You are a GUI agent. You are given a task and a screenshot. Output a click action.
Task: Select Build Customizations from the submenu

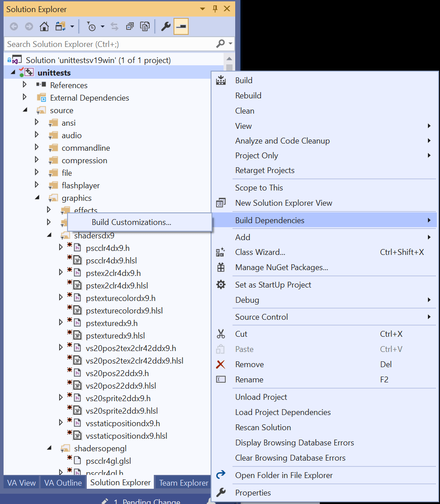pyautogui.click(x=131, y=222)
